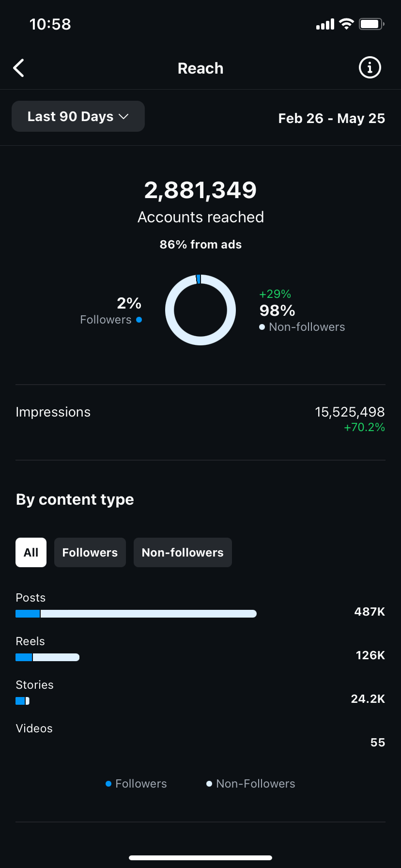Open the Last 90 Days dropdown
401x868 pixels.
[71, 117]
